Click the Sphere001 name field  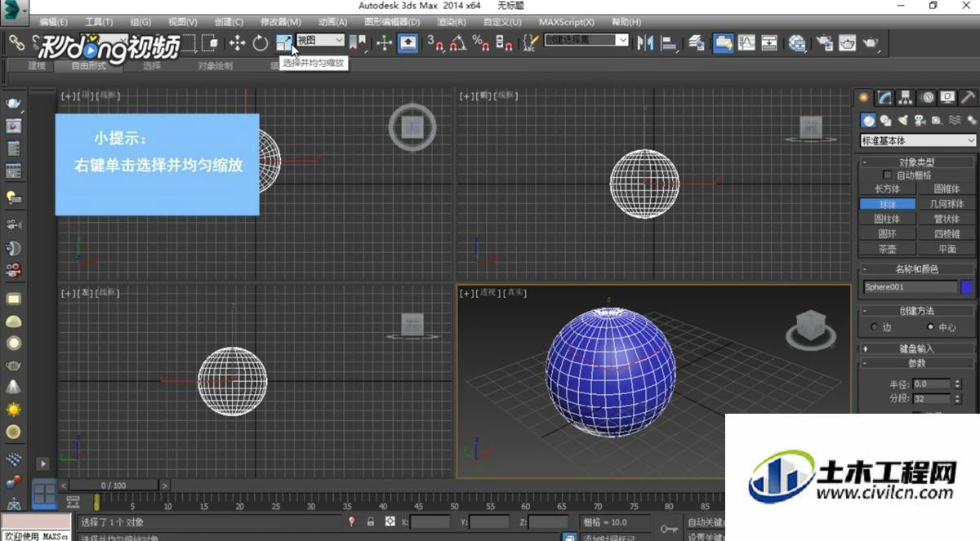pyautogui.click(x=910, y=287)
